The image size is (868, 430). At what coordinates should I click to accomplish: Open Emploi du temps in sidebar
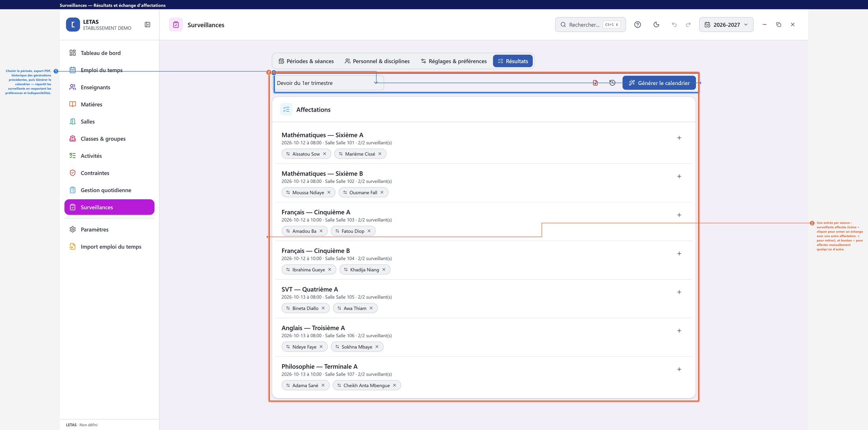(109, 70)
